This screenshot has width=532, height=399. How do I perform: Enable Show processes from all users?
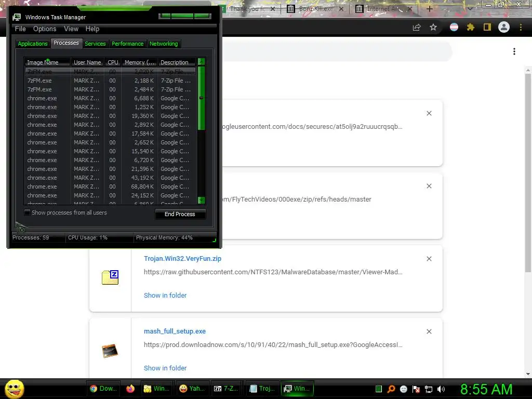27,212
